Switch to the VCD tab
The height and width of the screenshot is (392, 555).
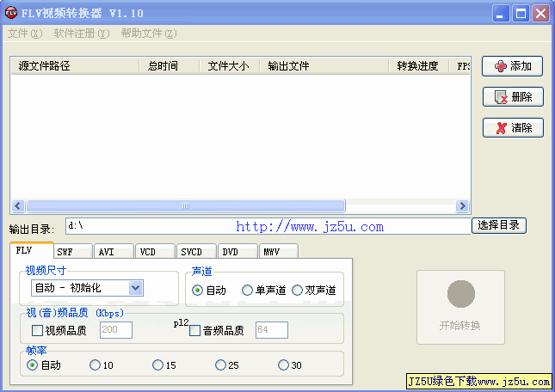(155, 252)
